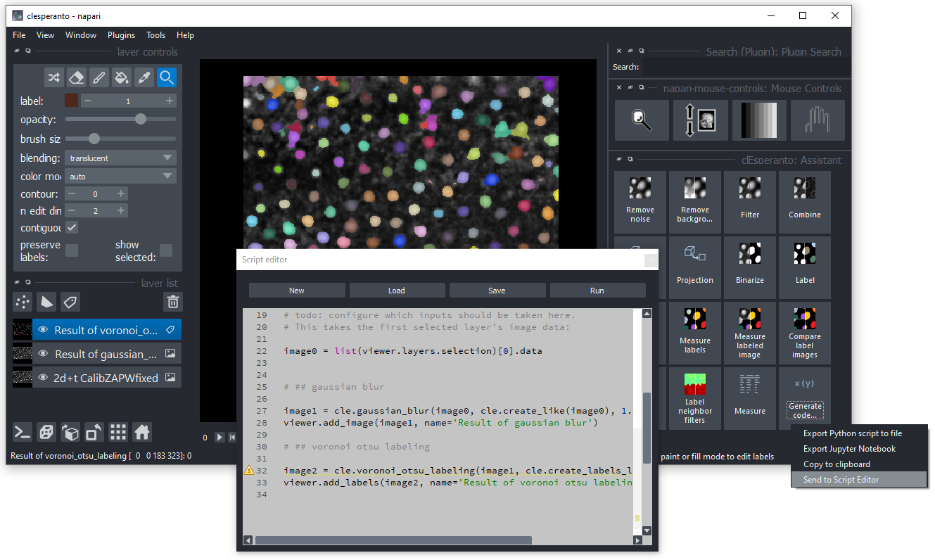Viewport: 935px width, 560px height.
Task: Select the shuffle colors tool
Action: (54, 77)
